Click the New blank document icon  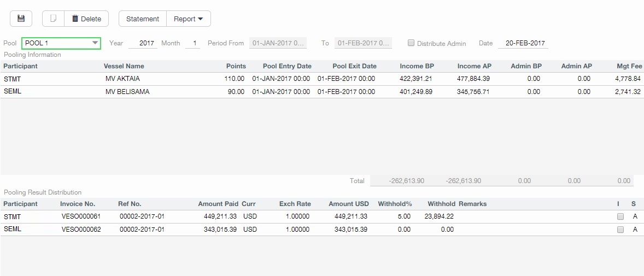(x=53, y=19)
